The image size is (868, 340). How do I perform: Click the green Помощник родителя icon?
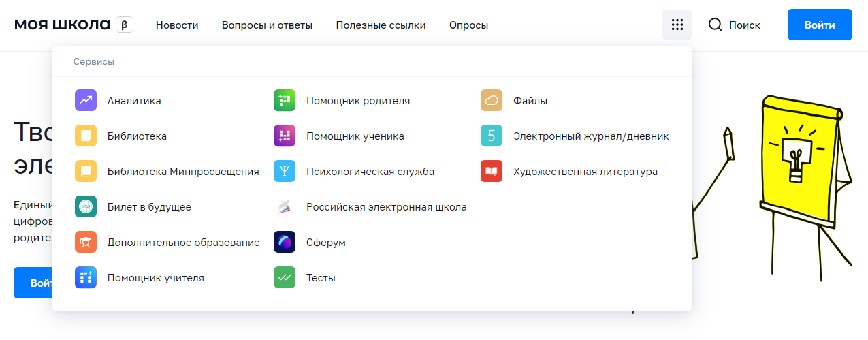click(x=285, y=101)
